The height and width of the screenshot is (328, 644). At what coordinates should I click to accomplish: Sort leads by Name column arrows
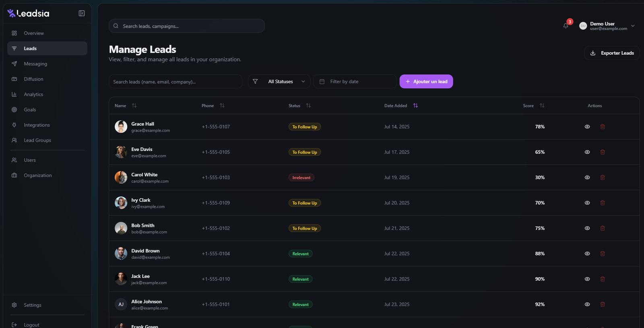coord(134,105)
